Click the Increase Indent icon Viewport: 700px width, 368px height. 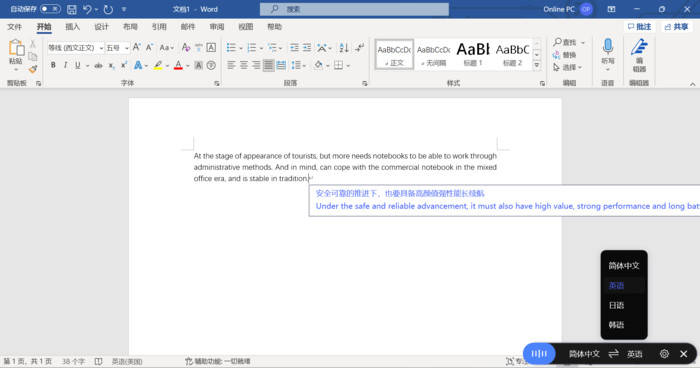[x=307, y=47]
